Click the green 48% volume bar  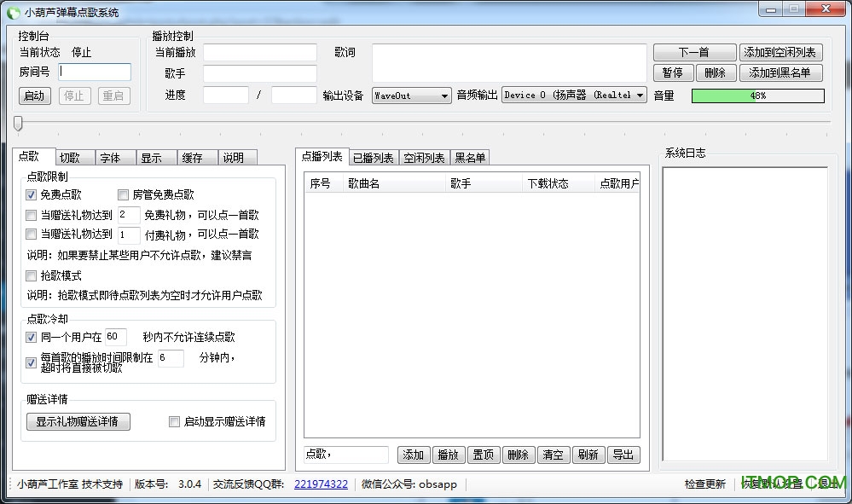(757, 96)
